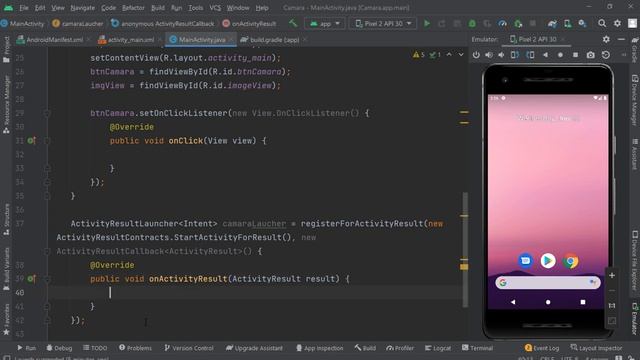Screen dimensions: 640x360
Task: Open Play Store app on phone screen
Action: click(x=548, y=260)
